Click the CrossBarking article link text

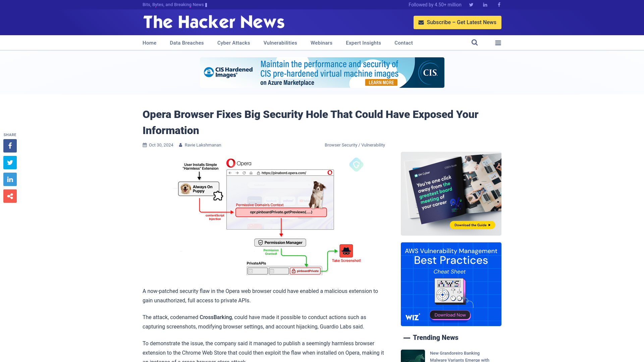click(x=215, y=317)
